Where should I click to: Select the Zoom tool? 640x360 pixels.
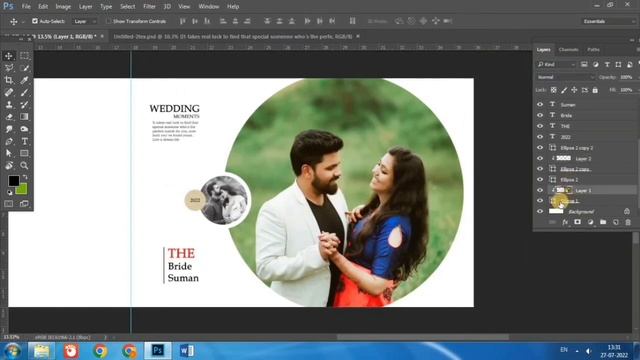click(24, 166)
